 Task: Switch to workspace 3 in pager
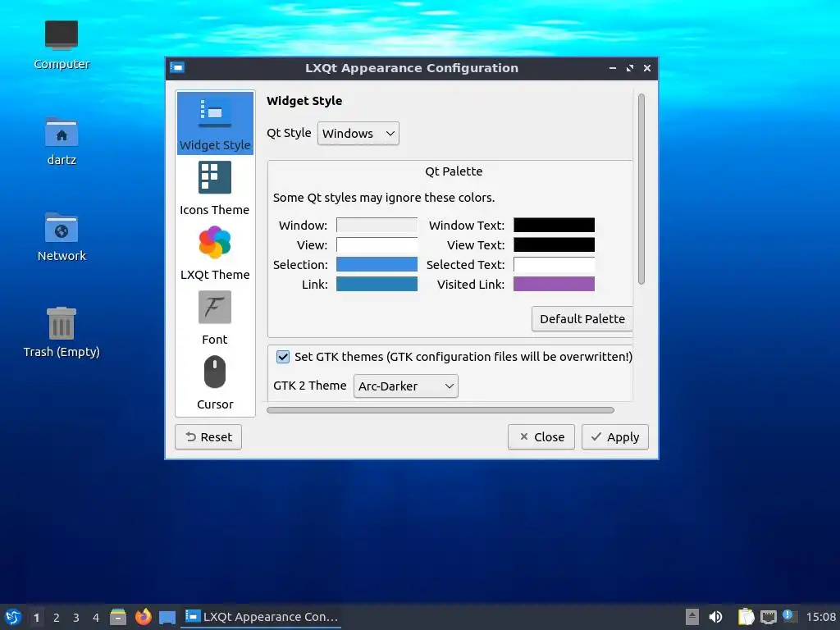76,618
